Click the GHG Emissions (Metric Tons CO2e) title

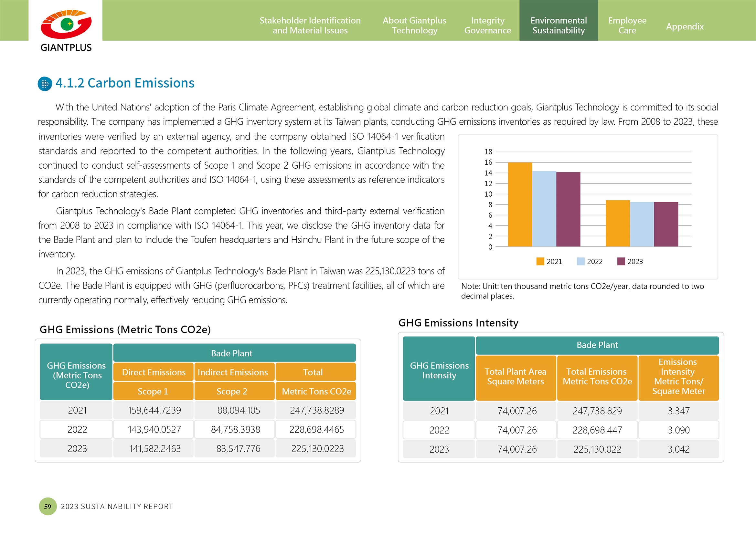pos(125,330)
